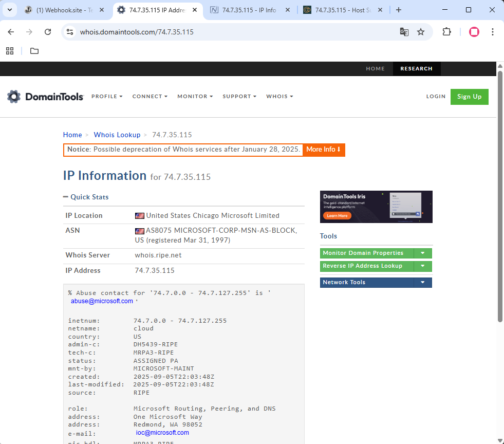
Task: Reload the current page
Action: (x=48, y=32)
